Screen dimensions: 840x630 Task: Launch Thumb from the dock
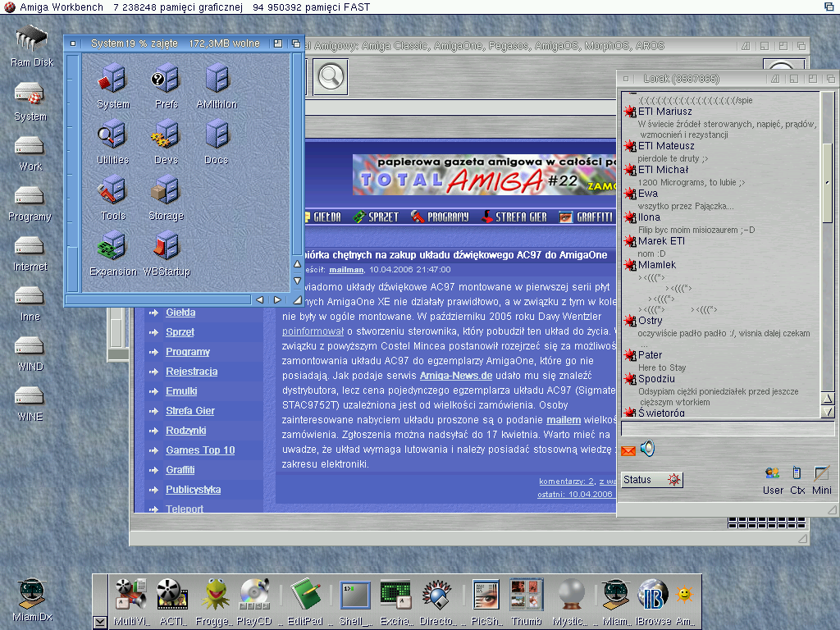point(526,601)
